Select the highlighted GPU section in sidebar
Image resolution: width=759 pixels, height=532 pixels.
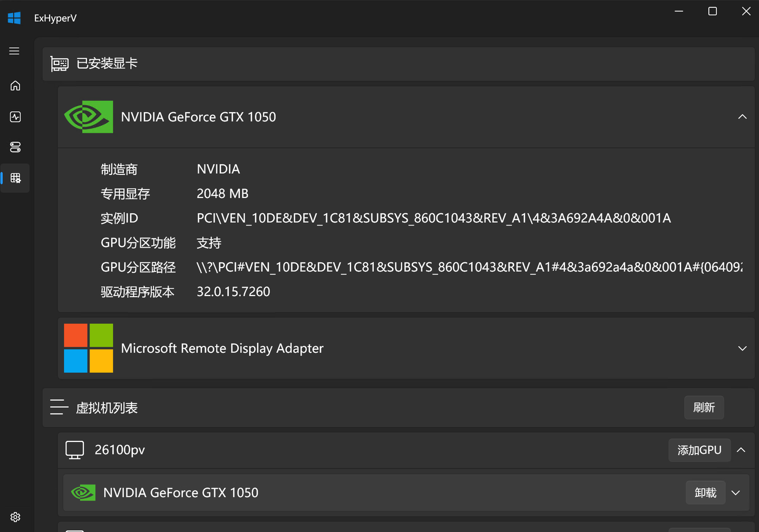click(x=15, y=178)
